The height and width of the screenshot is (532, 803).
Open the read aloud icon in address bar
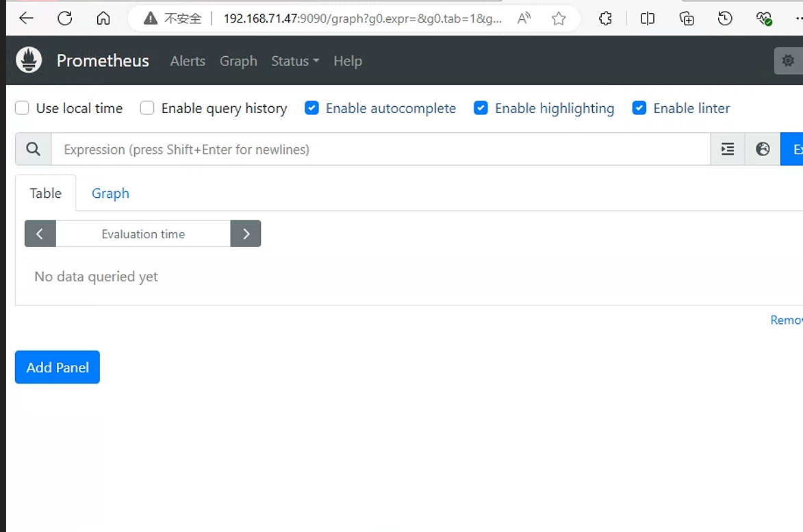pyautogui.click(x=524, y=18)
